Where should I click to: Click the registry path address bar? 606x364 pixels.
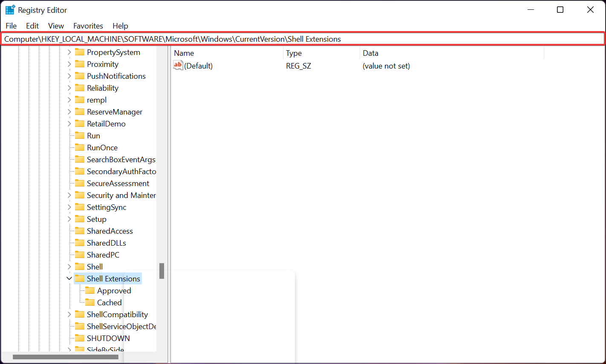pos(303,39)
